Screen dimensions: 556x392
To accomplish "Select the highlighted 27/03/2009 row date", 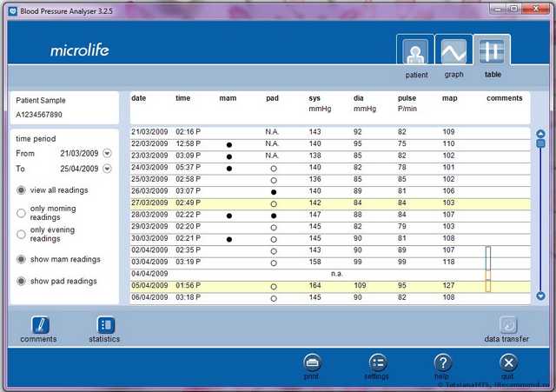I will point(149,203).
